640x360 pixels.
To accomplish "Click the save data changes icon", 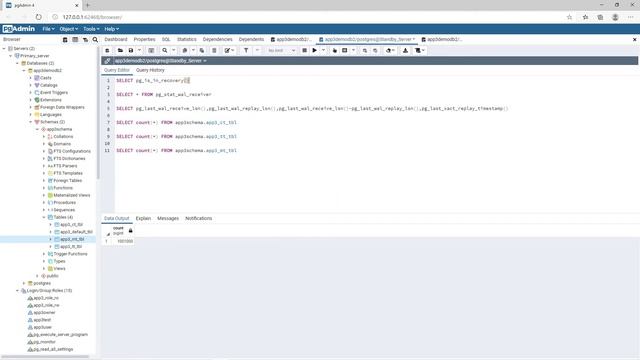I will pyautogui.click(x=151, y=50).
